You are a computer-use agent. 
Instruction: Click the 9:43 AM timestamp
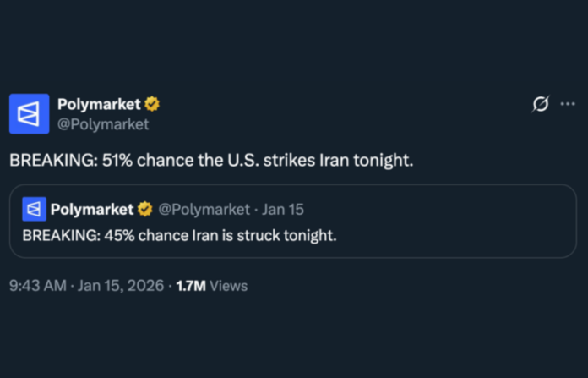(37, 286)
